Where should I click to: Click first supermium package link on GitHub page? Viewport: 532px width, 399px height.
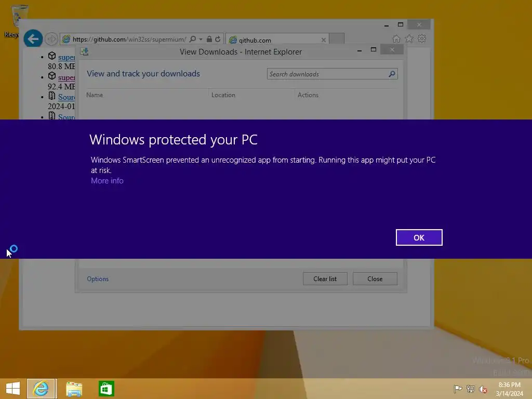[66, 57]
